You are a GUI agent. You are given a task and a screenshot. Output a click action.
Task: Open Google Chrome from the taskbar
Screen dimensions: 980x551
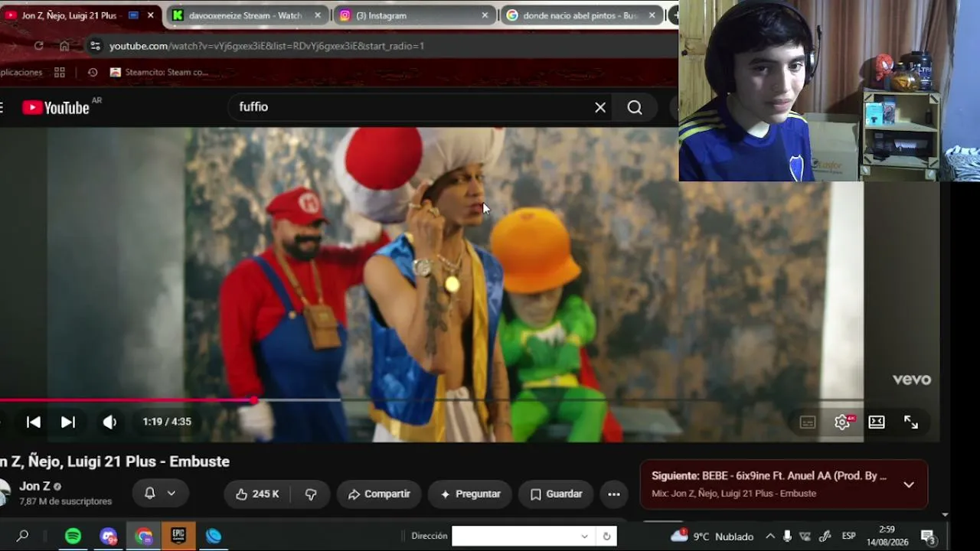click(144, 536)
